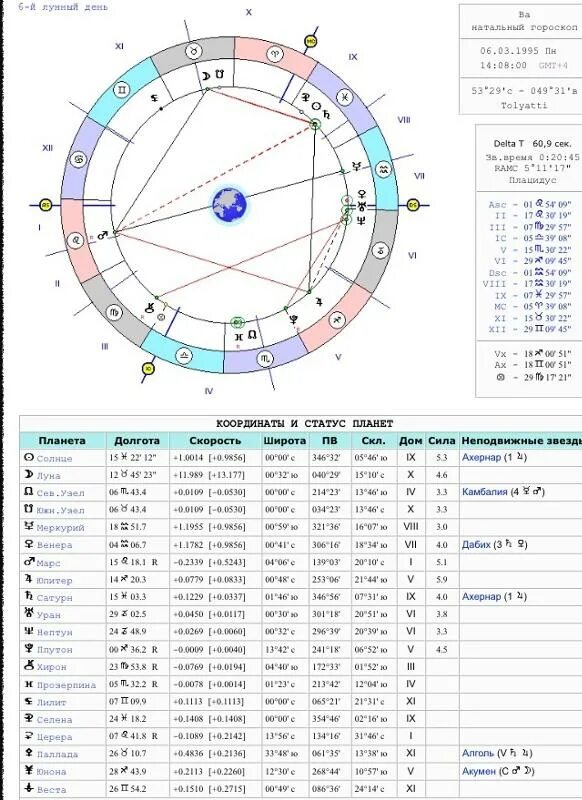The image size is (582, 800).
Task: Click the Scorpio sign on the zodiac wheel
Action: (x=265, y=359)
